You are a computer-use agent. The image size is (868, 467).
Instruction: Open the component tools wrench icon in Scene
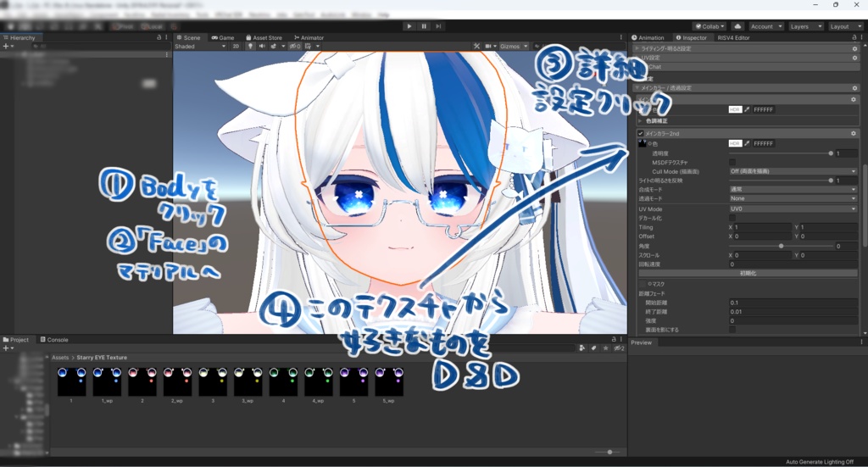476,47
